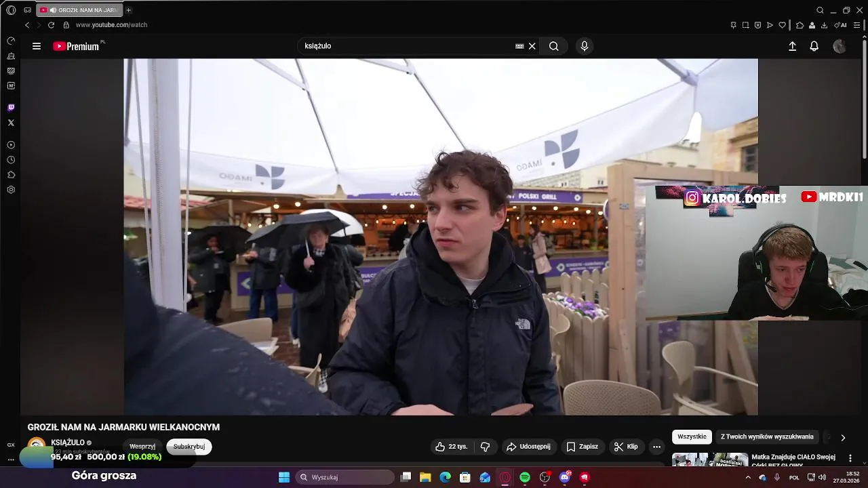The image size is (868, 488).
Task: Open the toolbar extensions puzzle icon
Action: [x=800, y=25]
